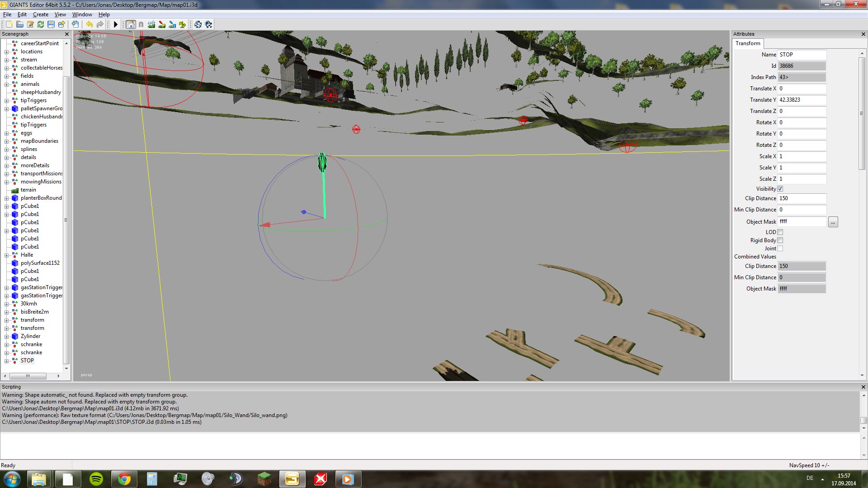Select the terrain sculpt mode icon
The image size is (868, 488).
click(x=151, y=24)
